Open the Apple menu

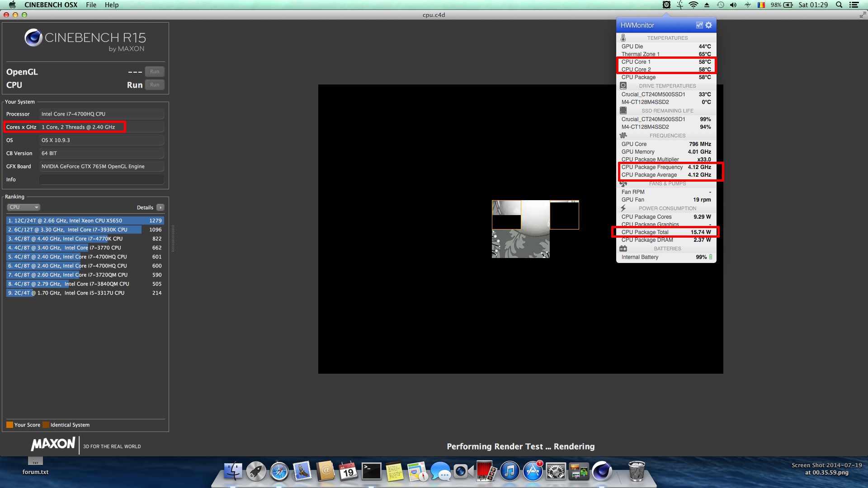pyautogui.click(x=12, y=5)
